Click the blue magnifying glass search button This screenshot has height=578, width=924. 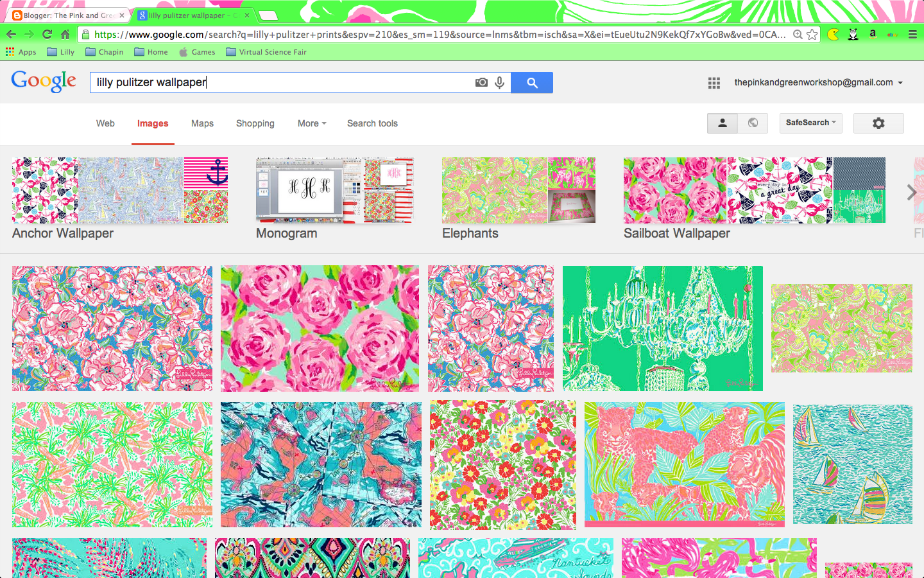(532, 82)
